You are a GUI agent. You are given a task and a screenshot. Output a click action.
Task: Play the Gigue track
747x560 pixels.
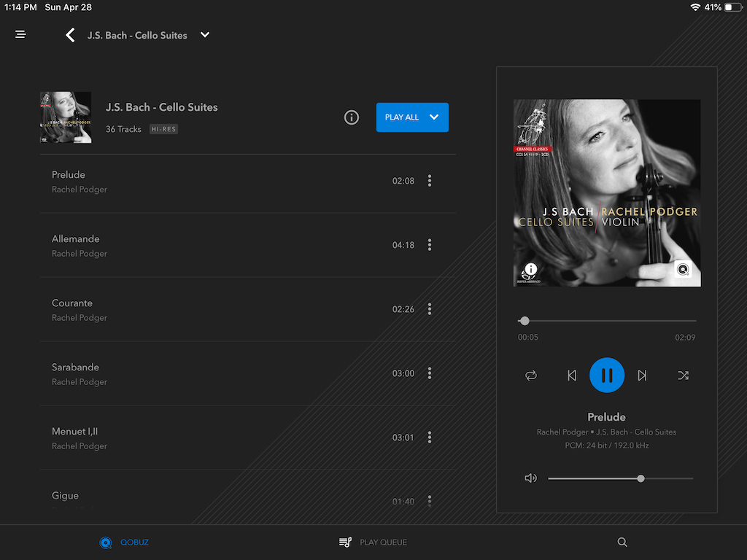click(248, 497)
